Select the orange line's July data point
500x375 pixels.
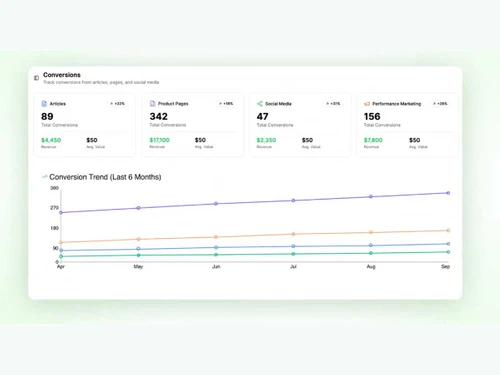tap(293, 234)
